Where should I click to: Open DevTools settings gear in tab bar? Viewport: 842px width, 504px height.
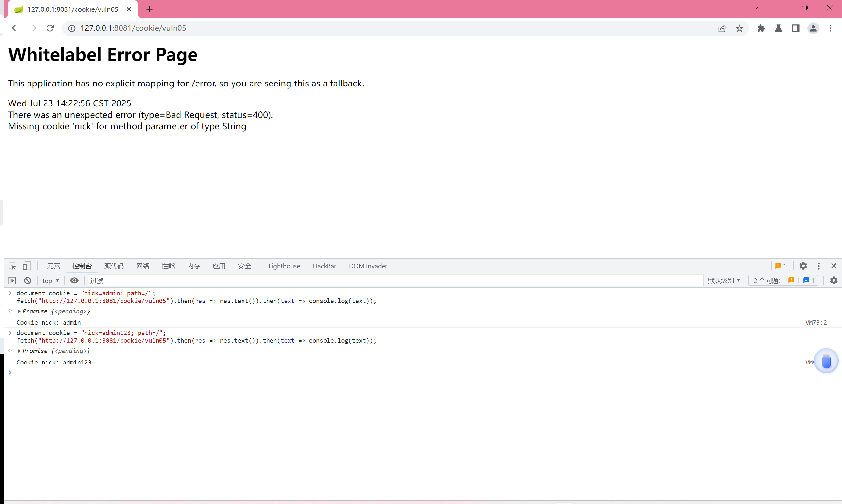coord(803,266)
